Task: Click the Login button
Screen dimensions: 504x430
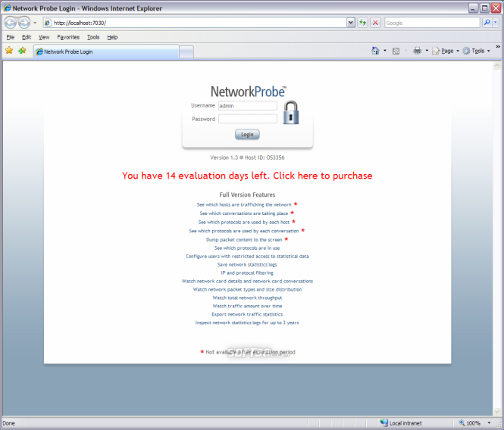Action: click(x=247, y=135)
